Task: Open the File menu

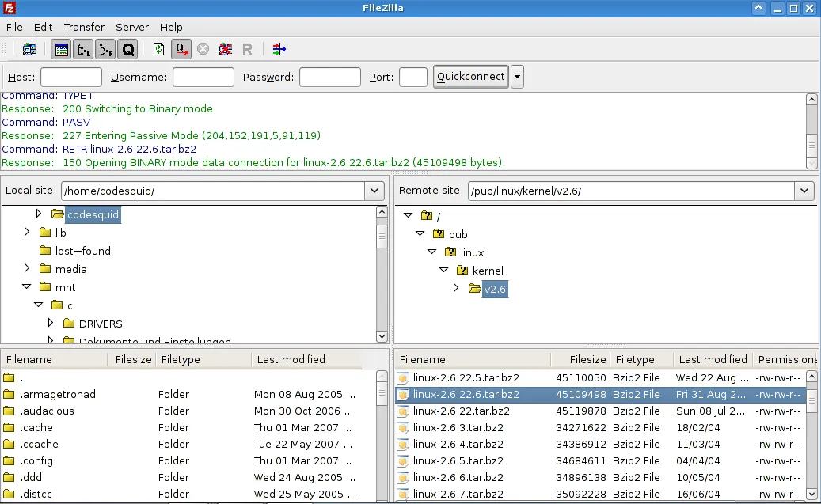Action: [14, 27]
